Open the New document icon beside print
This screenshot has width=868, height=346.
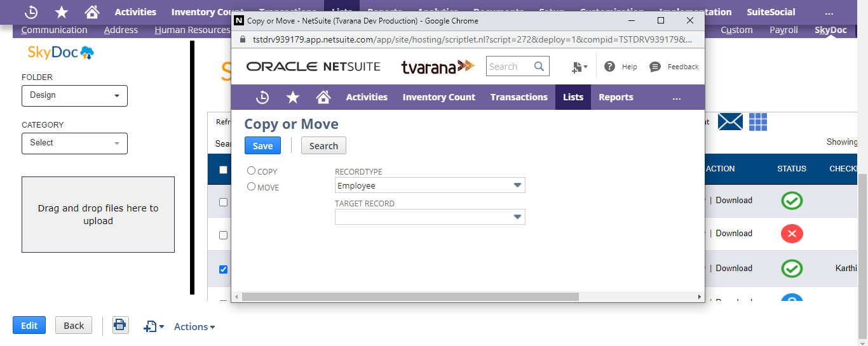coord(154,326)
